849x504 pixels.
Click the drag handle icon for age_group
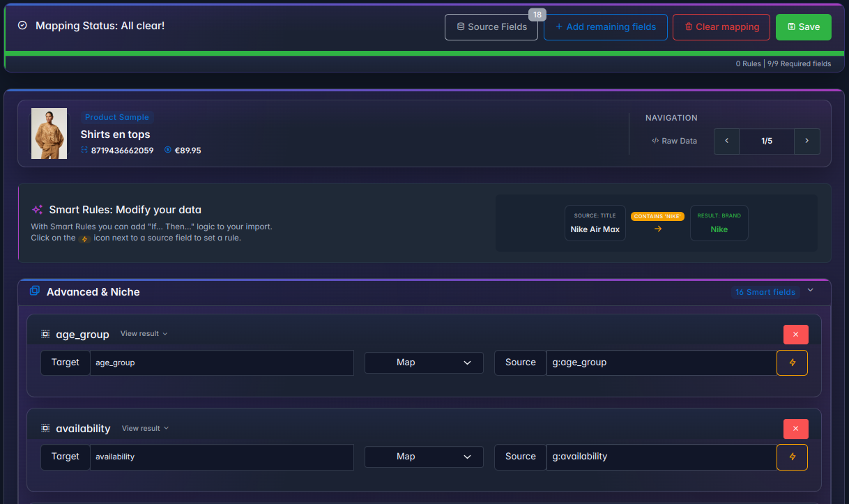(45, 334)
